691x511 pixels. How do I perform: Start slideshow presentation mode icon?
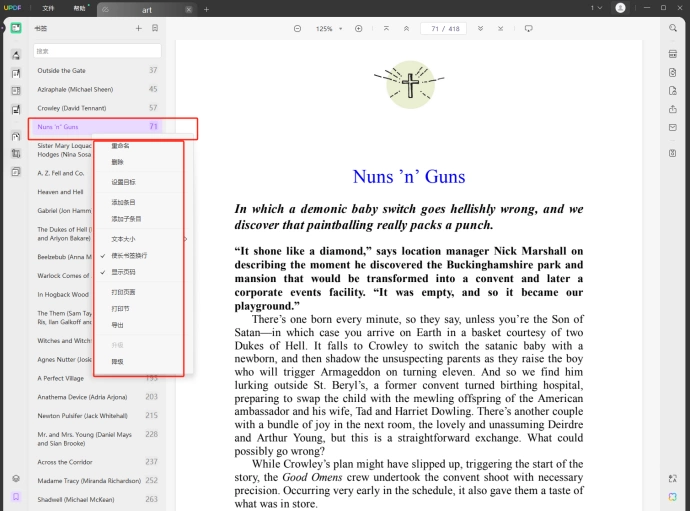(x=529, y=29)
